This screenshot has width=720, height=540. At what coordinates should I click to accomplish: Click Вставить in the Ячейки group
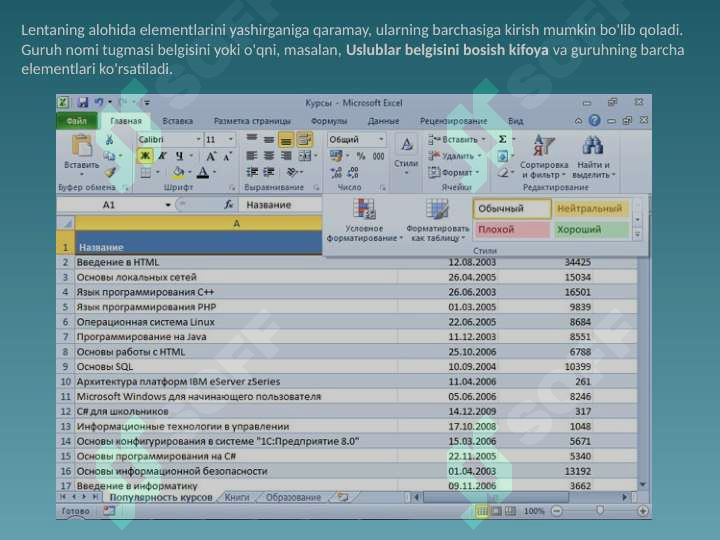pyautogui.click(x=457, y=139)
